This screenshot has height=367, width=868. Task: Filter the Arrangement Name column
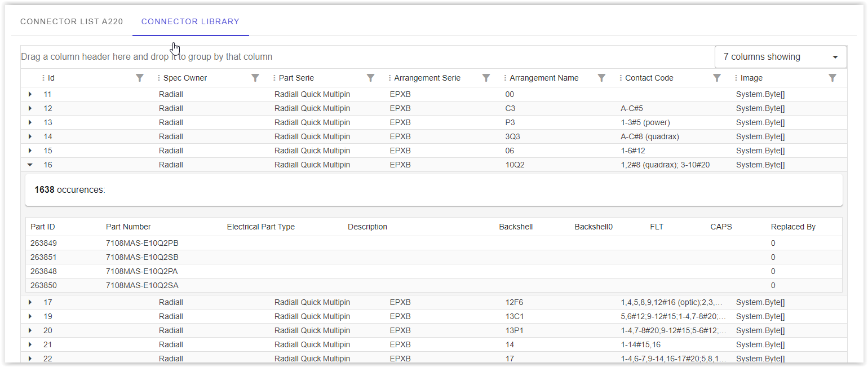(x=601, y=77)
